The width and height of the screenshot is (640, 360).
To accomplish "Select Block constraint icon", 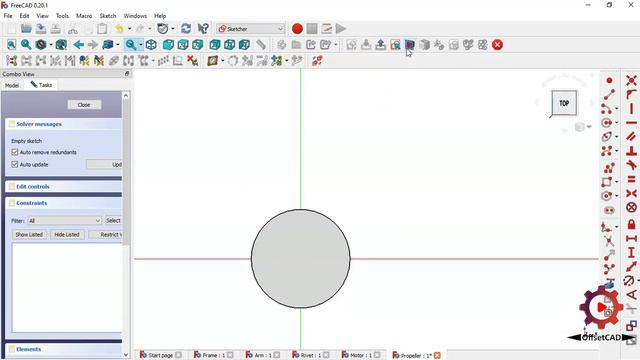I will pos(631,207).
